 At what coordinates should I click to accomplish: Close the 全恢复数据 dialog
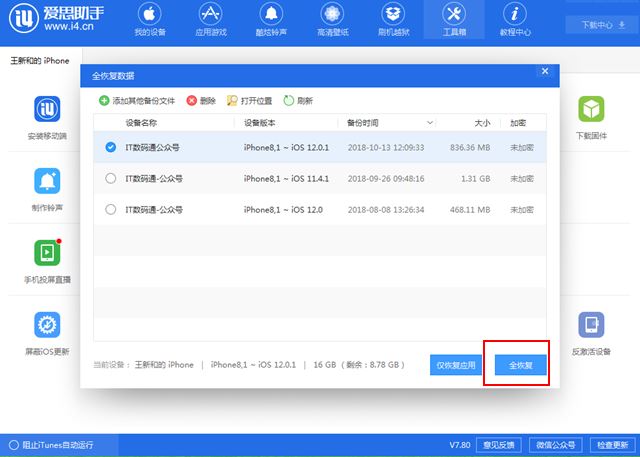(545, 71)
